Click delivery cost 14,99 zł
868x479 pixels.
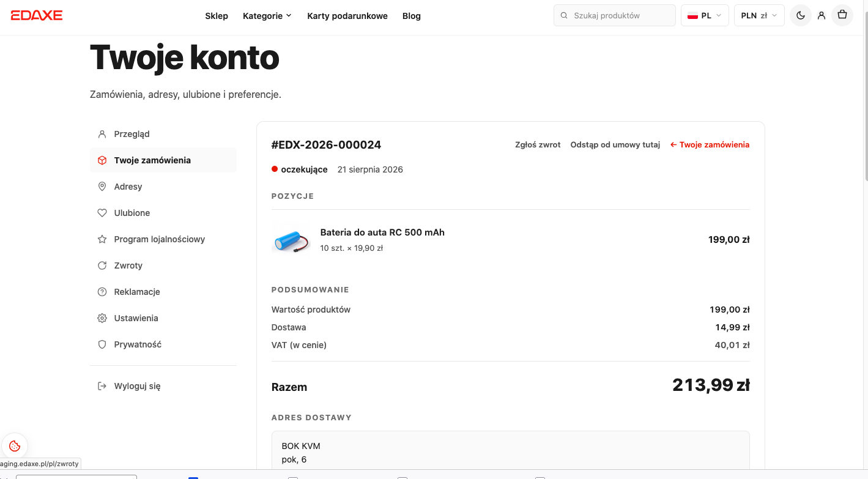pos(732,327)
